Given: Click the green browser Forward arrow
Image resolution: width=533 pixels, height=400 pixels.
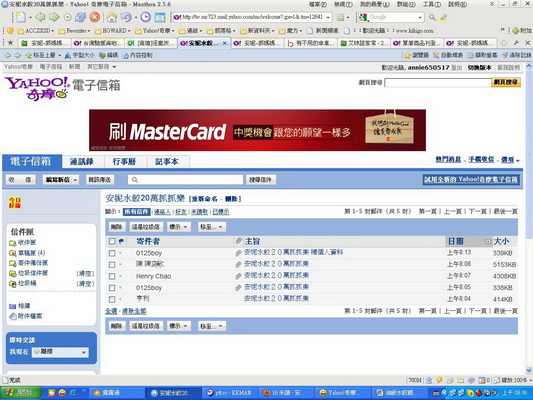Looking at the screenshot, I should coord(54,17).
